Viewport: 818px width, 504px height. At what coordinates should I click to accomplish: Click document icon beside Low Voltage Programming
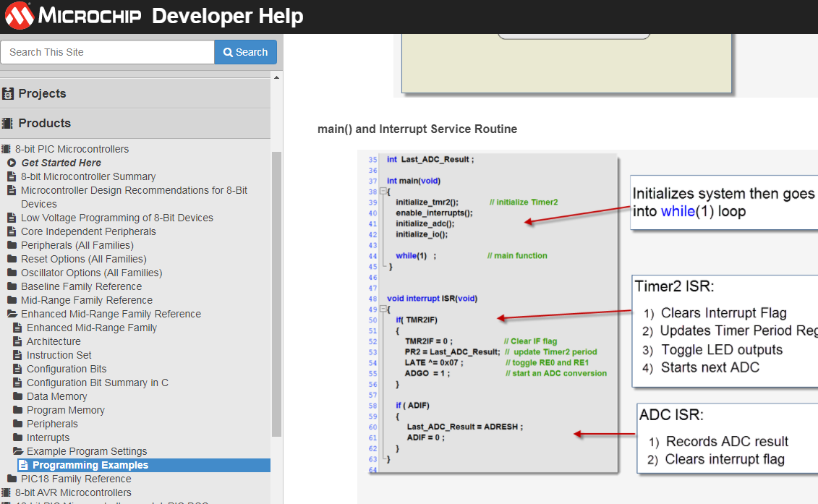click(12, 218)
